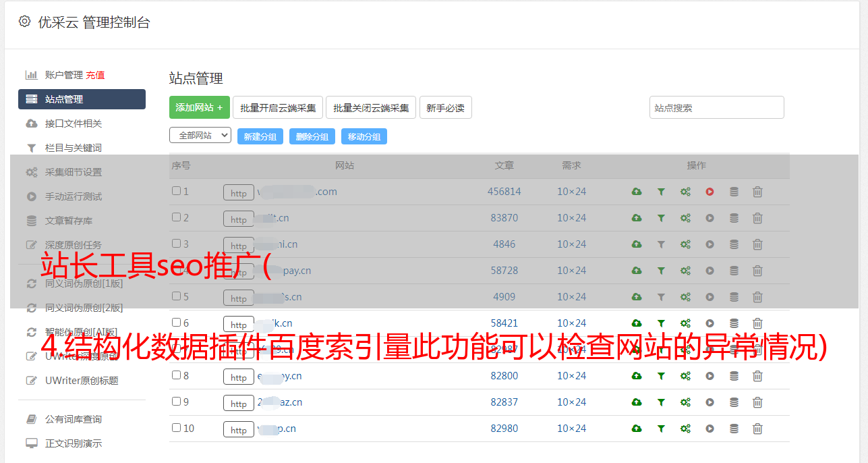Tick checkbox for row 8

[176, 375]
